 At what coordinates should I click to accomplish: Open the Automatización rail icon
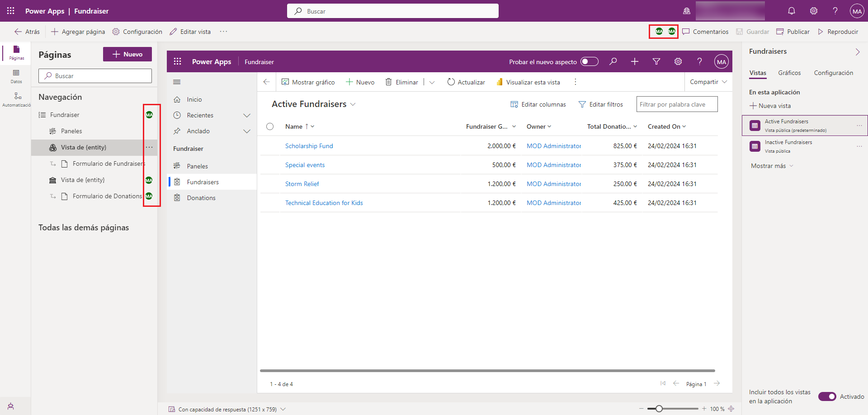[x=16, y=99]
